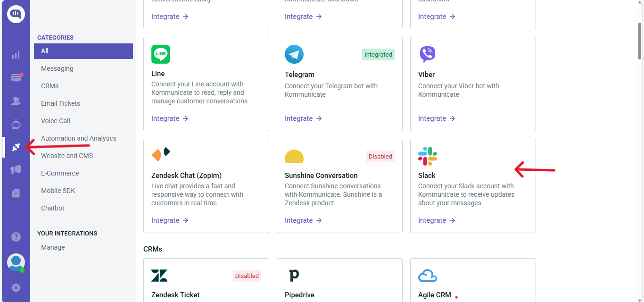Click the Zendesk Chat (Zopim) logo
This screenshot has width=644, height=302.
161,154
